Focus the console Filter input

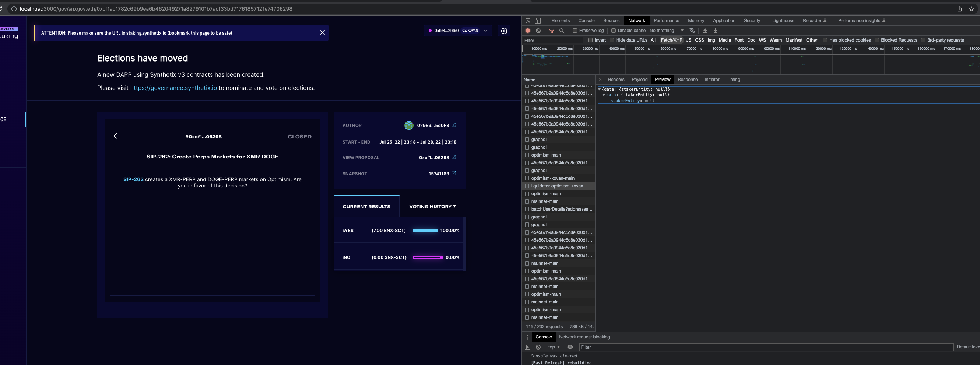[766, 347]
